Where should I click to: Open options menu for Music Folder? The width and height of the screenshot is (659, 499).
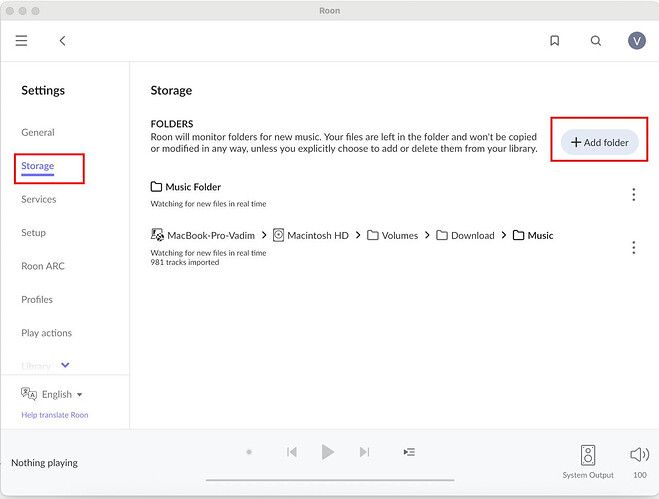[633, 195]
